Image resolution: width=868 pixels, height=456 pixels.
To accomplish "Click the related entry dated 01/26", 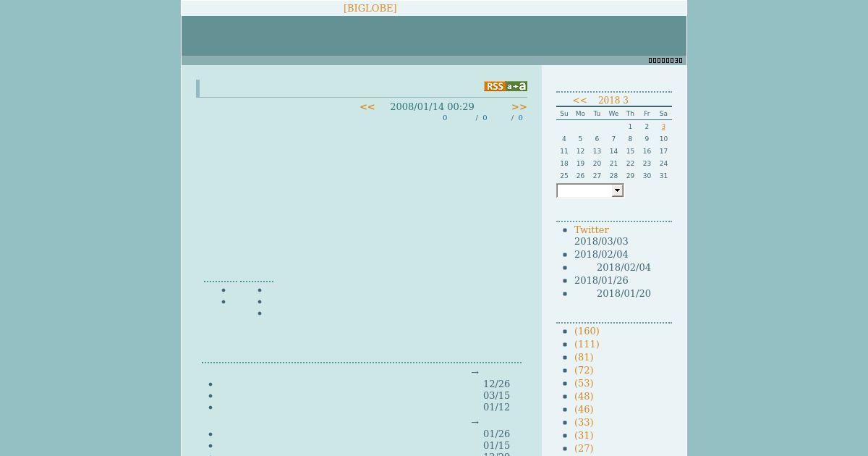I will (496, 434).
